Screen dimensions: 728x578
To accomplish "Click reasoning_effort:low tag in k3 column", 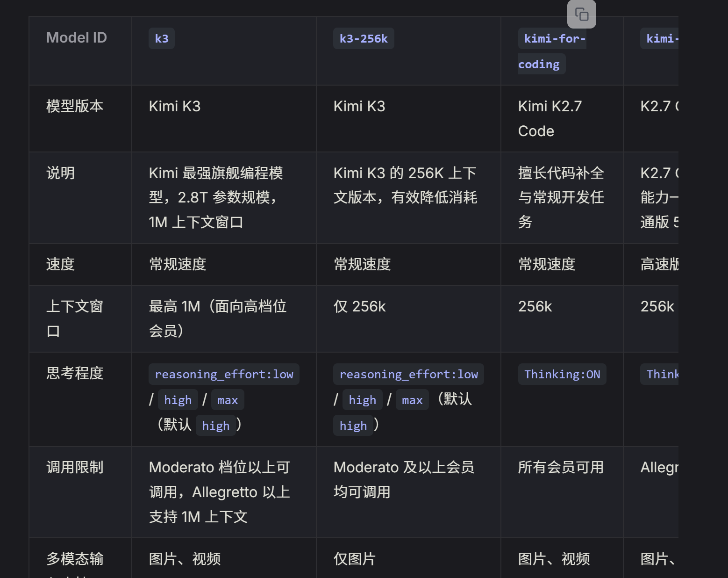I will tap(224, 374).
